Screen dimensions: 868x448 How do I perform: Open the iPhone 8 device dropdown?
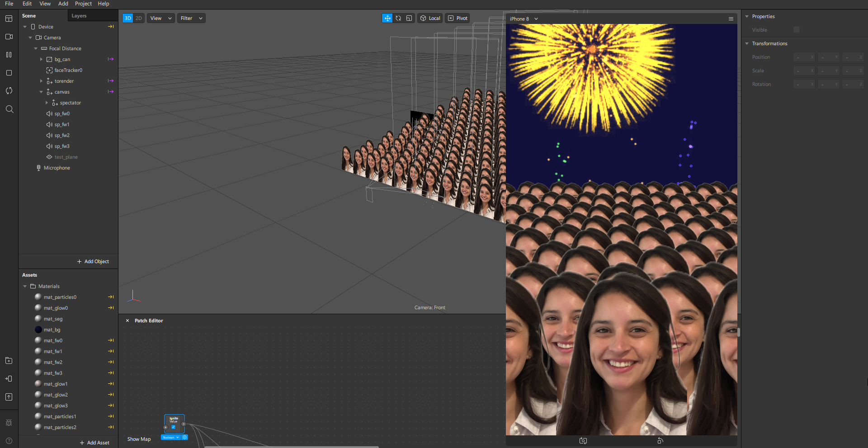click(524, 19)
